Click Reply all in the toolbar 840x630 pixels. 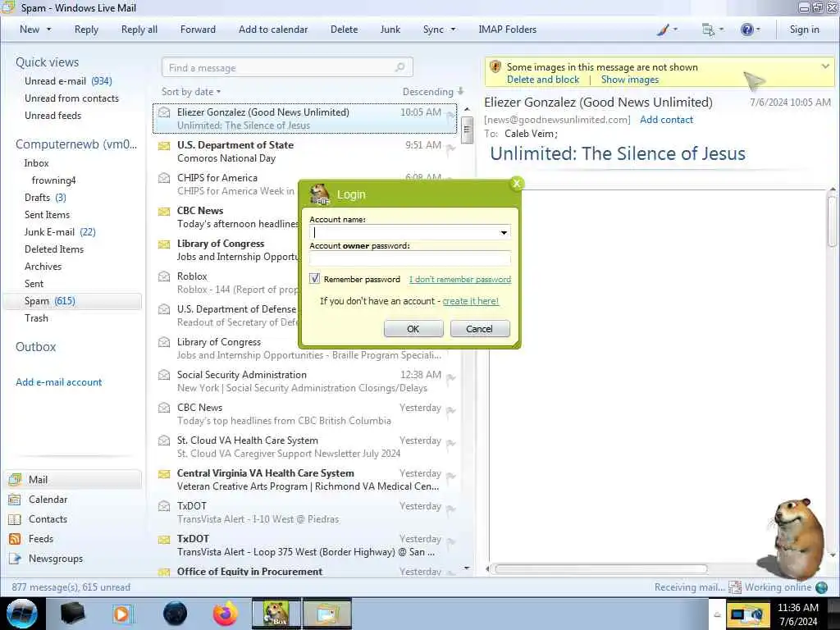pos(139,30)
